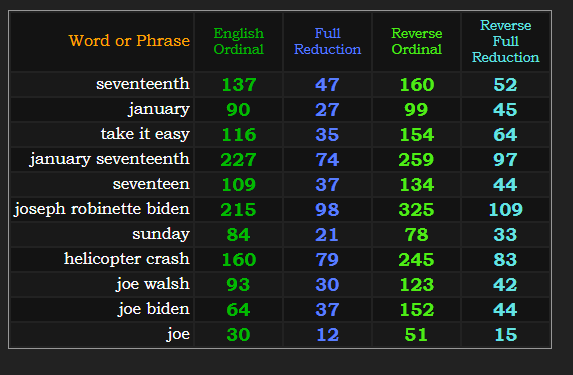Image resolution: width=573 pixels, height=375 pixels.
Task: Click the Reverse Full Reduction value 33
Action: (505, 235)
